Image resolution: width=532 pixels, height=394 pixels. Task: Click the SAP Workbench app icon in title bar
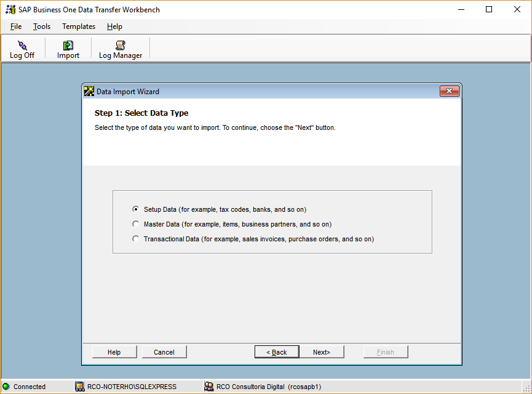(10, 9)
